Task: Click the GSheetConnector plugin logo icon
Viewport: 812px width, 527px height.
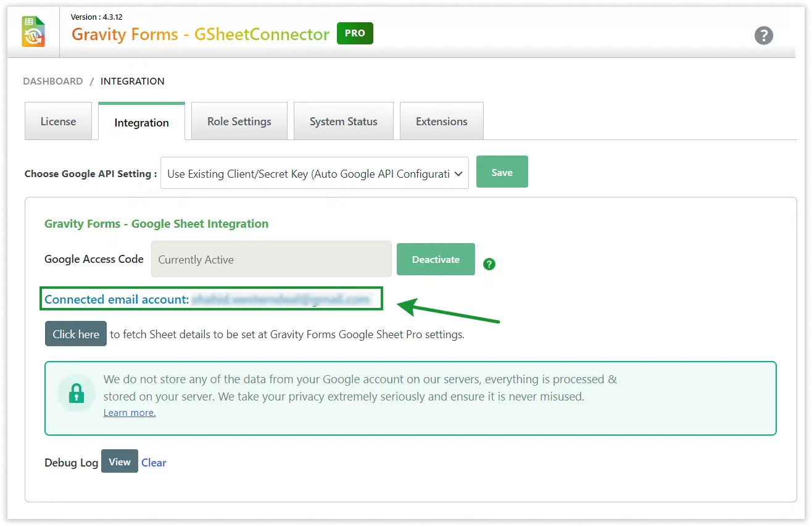Action: click(x=33, y=32)
